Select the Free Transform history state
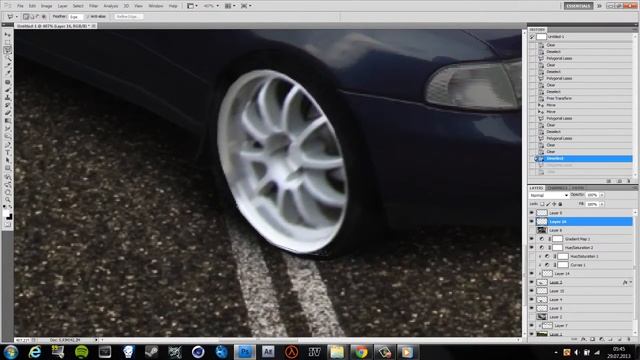640x360 pixels. tap(559, 98)
